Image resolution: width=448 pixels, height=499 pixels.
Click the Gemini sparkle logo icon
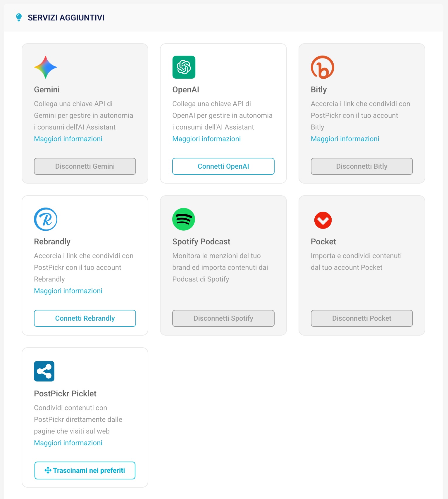tap(46, 67)
